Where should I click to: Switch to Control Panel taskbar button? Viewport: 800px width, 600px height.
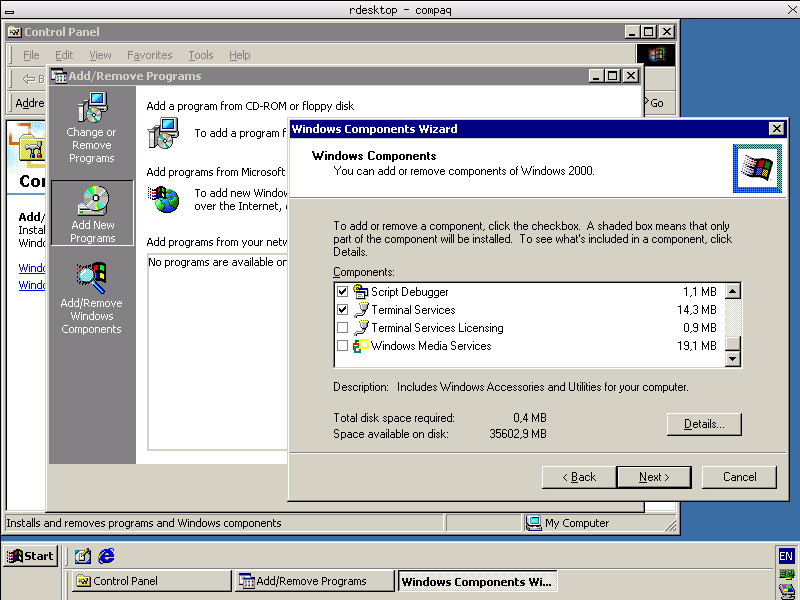point(152,581)
